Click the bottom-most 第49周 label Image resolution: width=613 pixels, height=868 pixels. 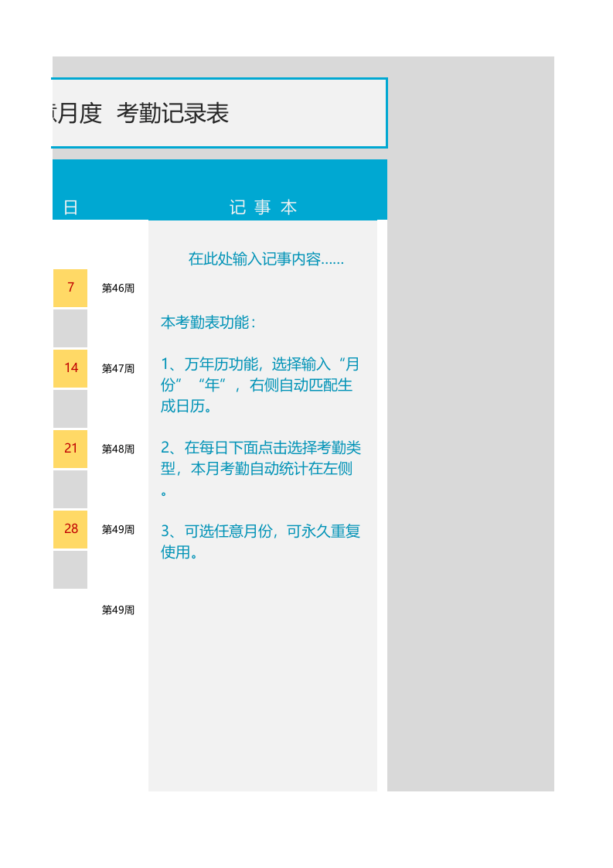pos(117,610)
